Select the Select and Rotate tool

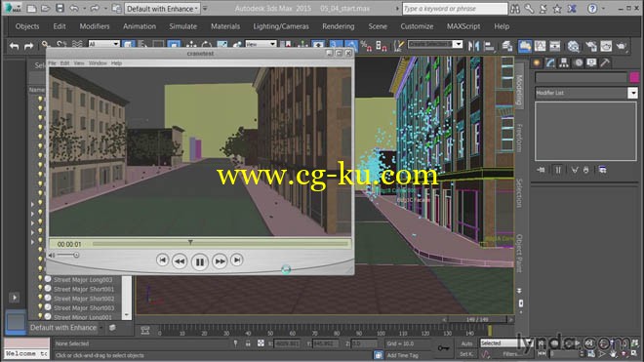click(x=206, y=45)
